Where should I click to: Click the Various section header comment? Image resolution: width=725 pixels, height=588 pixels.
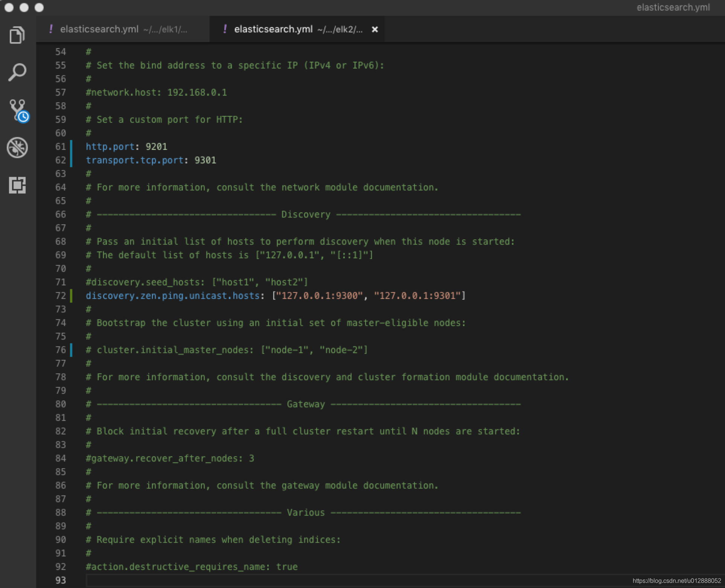pos(303,512)
